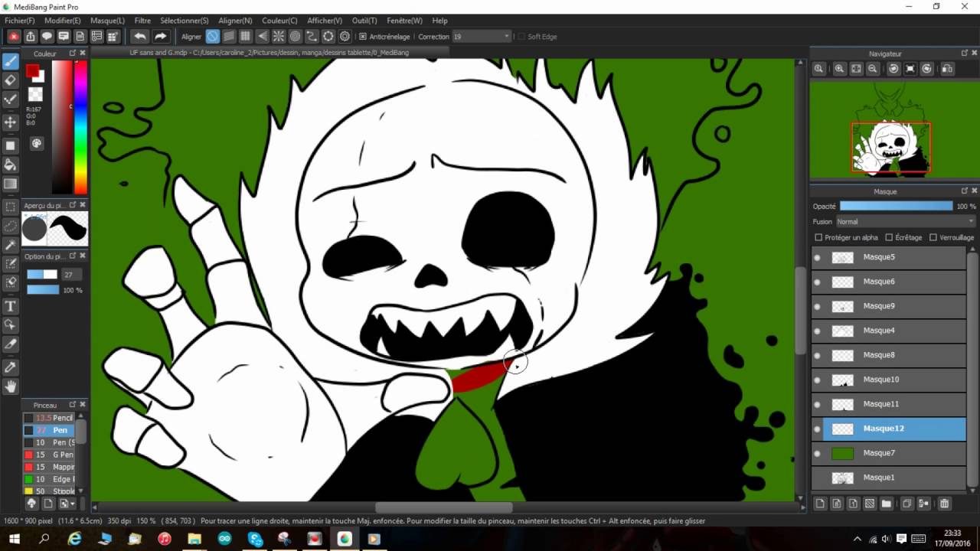The height and width of the screenshot is (551, 980).
Task: Open the Filtre menu
Action: point(142,21)
